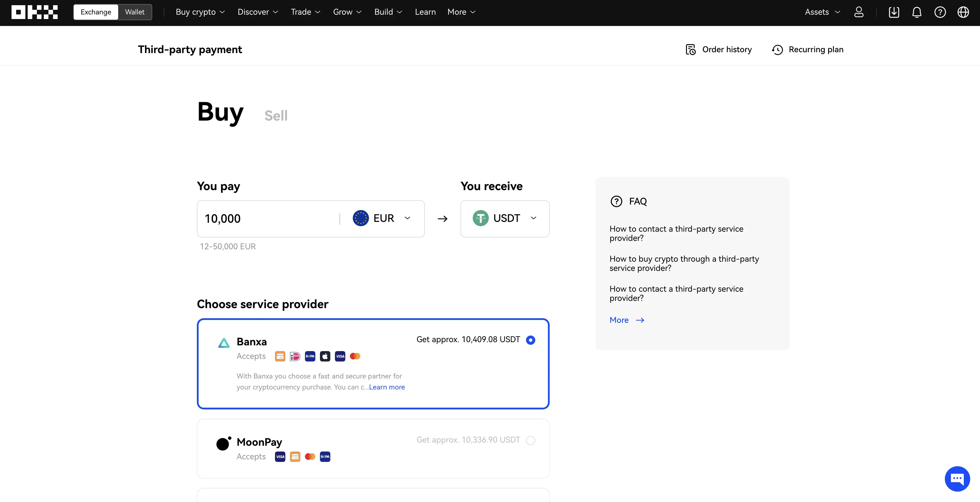Image resolution: width=980 pixels, height=502 pixels.
Task: Click the download app icon
Action: pyautogui.click(x=894, y=12)
